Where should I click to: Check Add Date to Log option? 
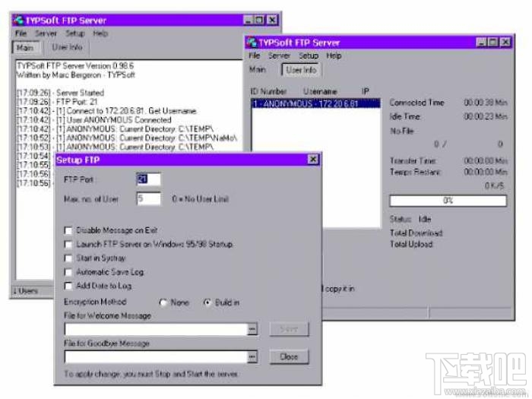pos(68,286)
